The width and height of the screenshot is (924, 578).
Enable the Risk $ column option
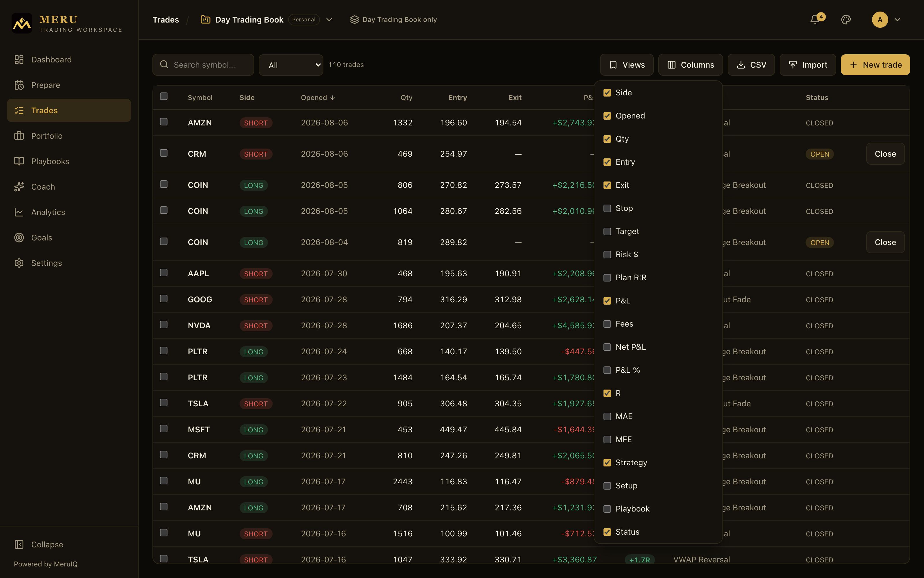pos(607,255)
